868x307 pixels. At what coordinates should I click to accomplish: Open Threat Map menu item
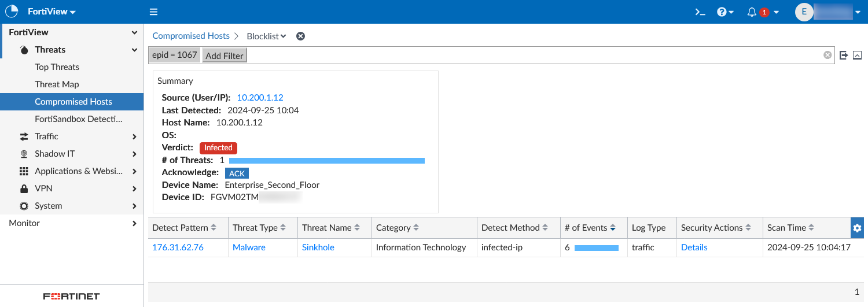pyautogui.click(x=57, y=84)
